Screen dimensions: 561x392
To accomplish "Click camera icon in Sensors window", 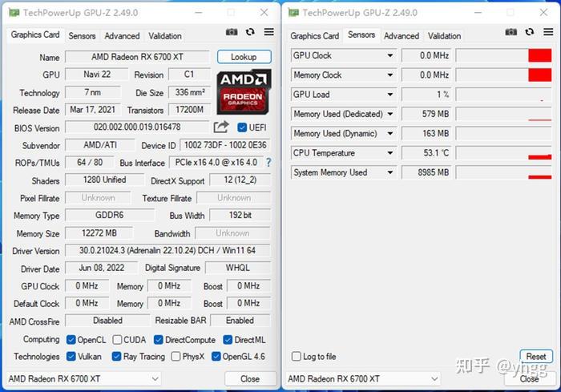I will [x=511, y=32].
